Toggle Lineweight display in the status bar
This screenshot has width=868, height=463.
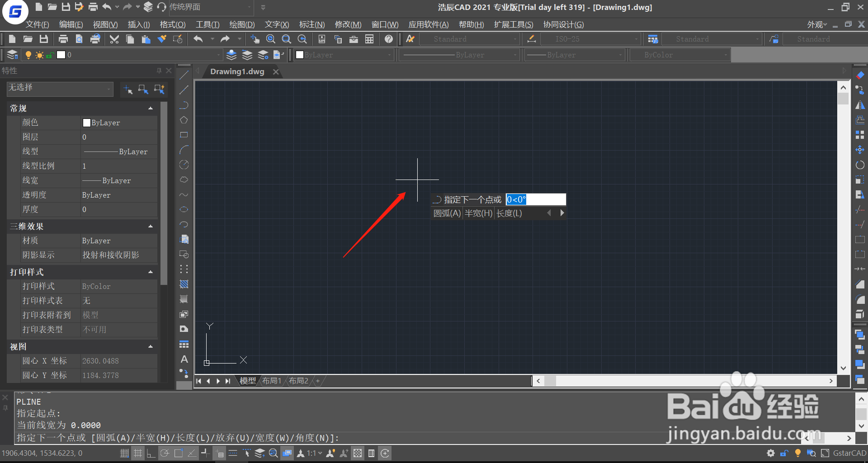(233, 453)
